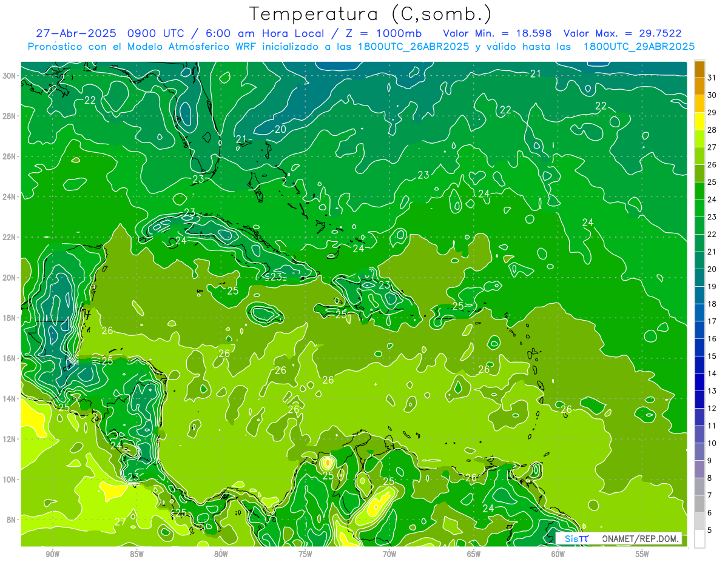Click the '55W' longitude label
Image resolution: width=728 pixels, height=562 pixels.
(642, 554)
